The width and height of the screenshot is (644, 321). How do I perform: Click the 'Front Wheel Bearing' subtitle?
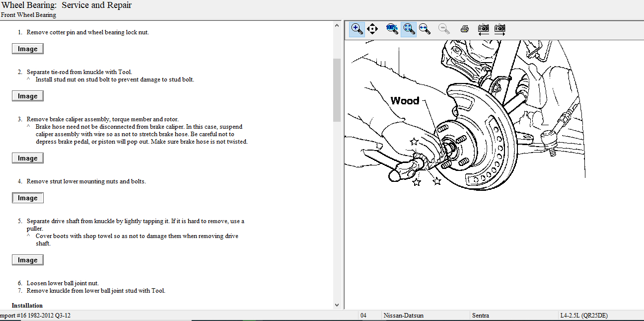pos(28,15)
